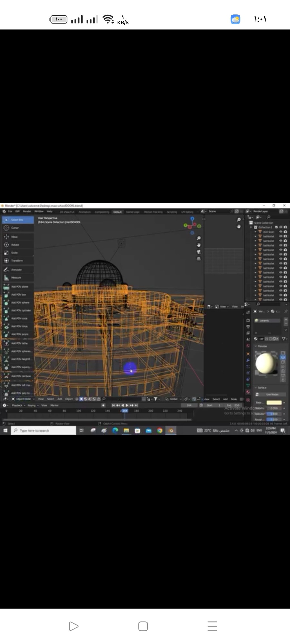The image size is (290, 644).
Task: Open the Window menu
Action: click(x=39, y=211)
